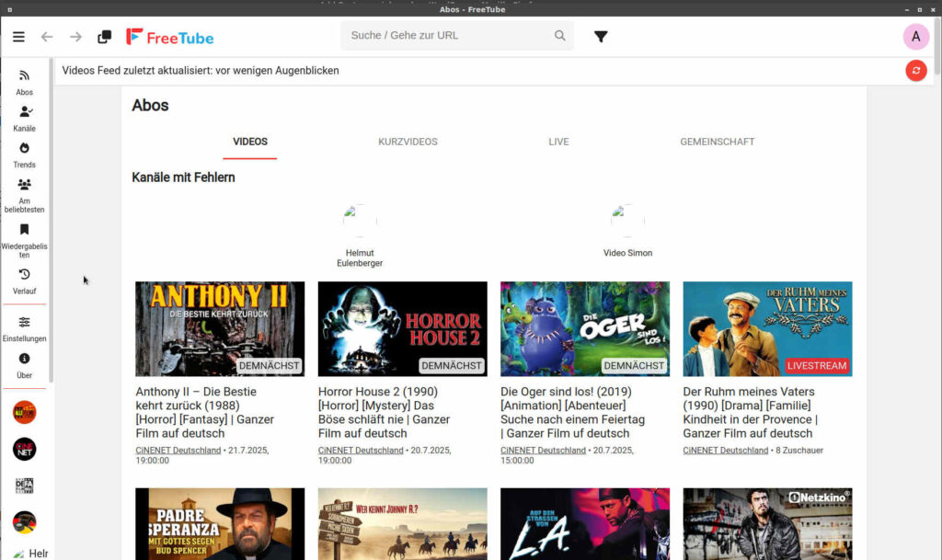Open CiNENET Deutschland link under Der Ruhm meines Vaters
Screen dimensions: 942x560
(726, 451)
